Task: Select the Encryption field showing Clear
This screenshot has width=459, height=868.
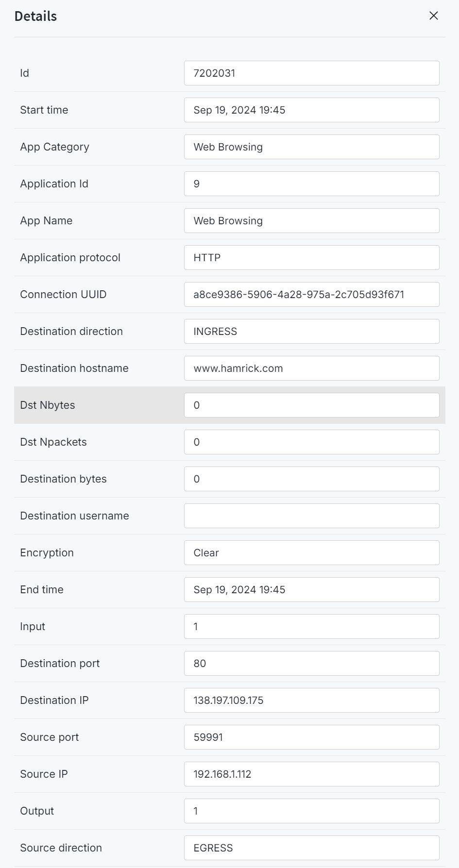Action: tap(312, 552)
